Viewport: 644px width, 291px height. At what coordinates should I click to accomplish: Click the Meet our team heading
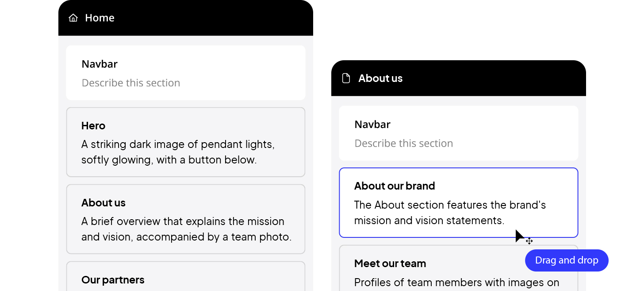point(390,264)
